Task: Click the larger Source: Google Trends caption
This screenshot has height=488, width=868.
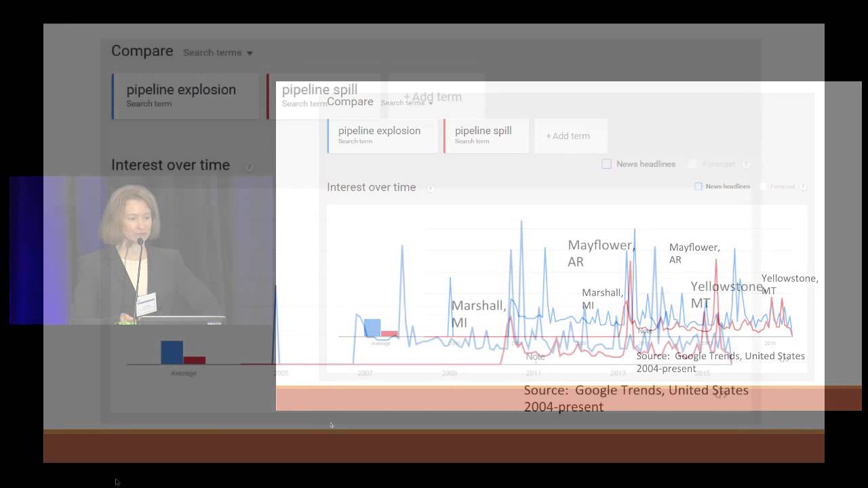Action: click(x=636, y=399)
